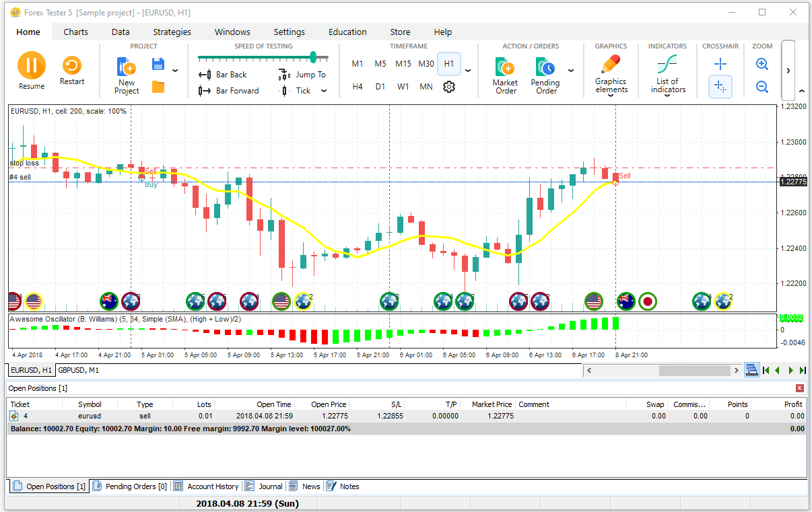812x512 pixels.
Task: Click the Jump To button
Action: (x=303, y=75)
